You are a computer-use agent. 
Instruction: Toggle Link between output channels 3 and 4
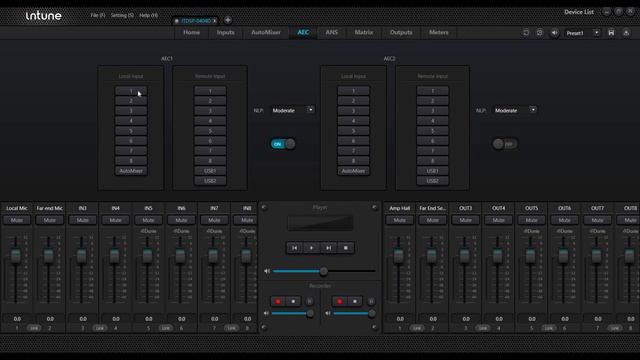point(482,328)
